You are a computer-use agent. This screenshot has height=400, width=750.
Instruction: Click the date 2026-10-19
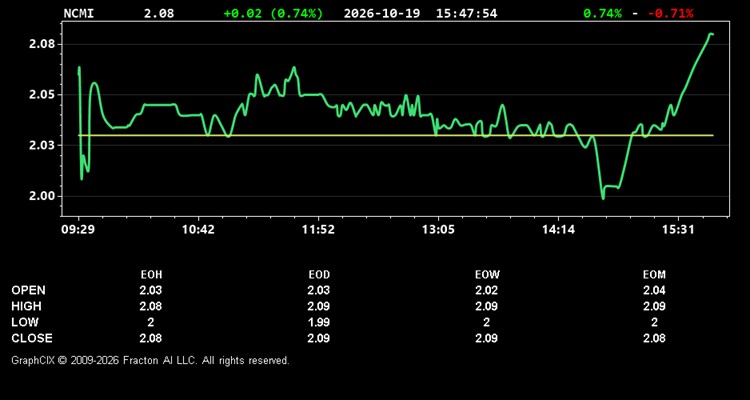pos(382,13)
